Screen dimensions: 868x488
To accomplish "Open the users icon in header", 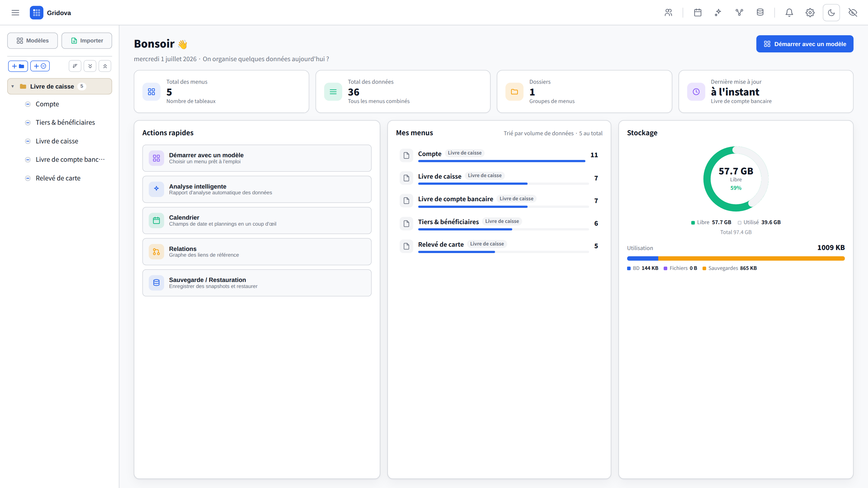I will click(668, 12).
